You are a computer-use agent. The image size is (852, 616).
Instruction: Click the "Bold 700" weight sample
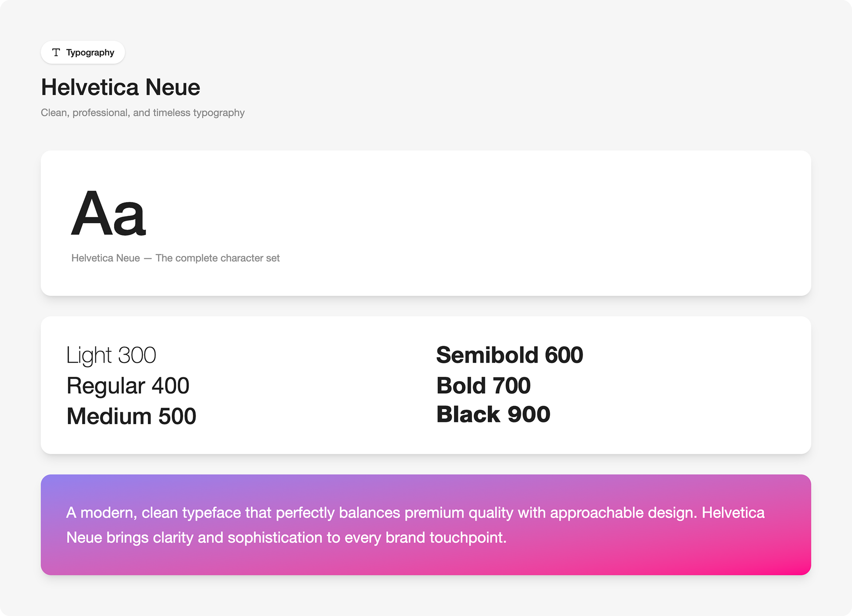[x=483, y=385]
